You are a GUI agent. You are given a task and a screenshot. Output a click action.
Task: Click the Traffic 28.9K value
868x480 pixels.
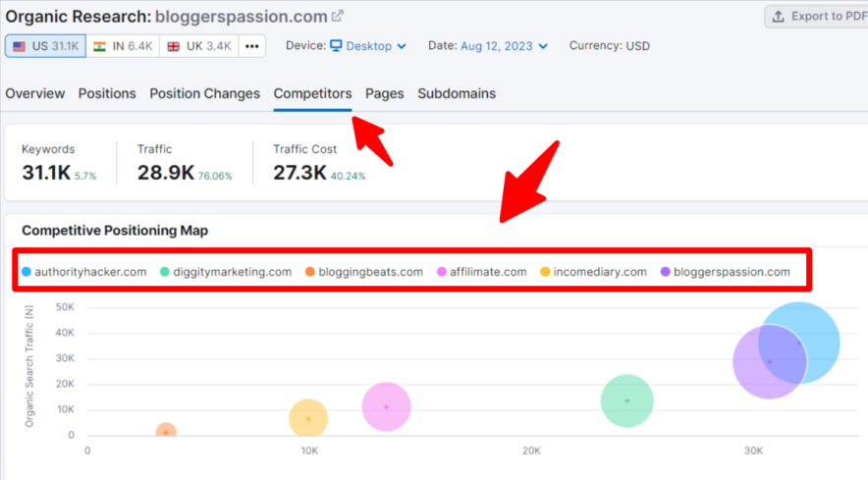166,173
